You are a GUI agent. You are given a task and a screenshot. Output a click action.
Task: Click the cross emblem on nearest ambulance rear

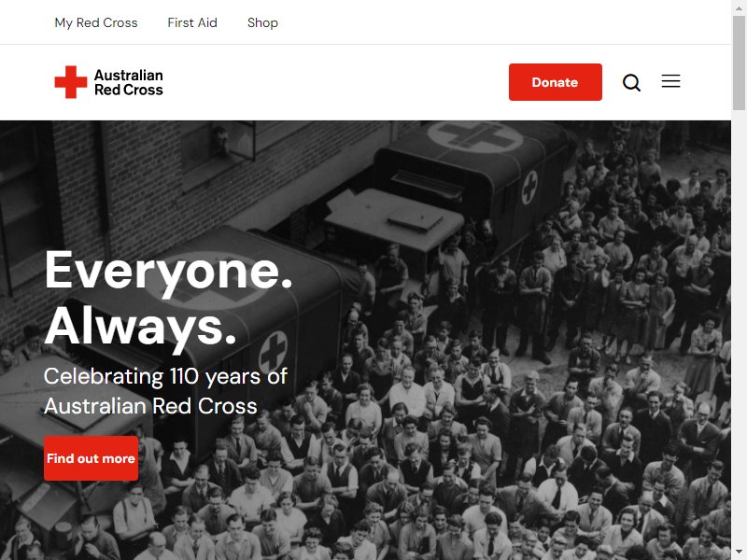coord(273,352)
